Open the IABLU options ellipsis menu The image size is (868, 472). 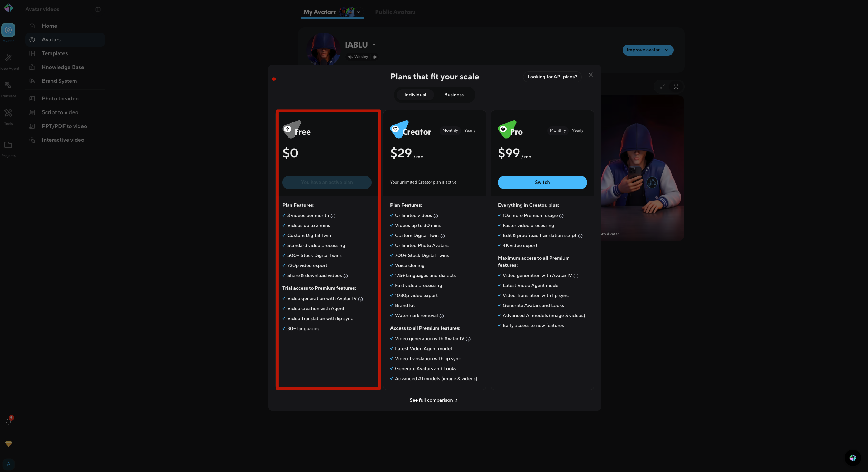point(375,45)
